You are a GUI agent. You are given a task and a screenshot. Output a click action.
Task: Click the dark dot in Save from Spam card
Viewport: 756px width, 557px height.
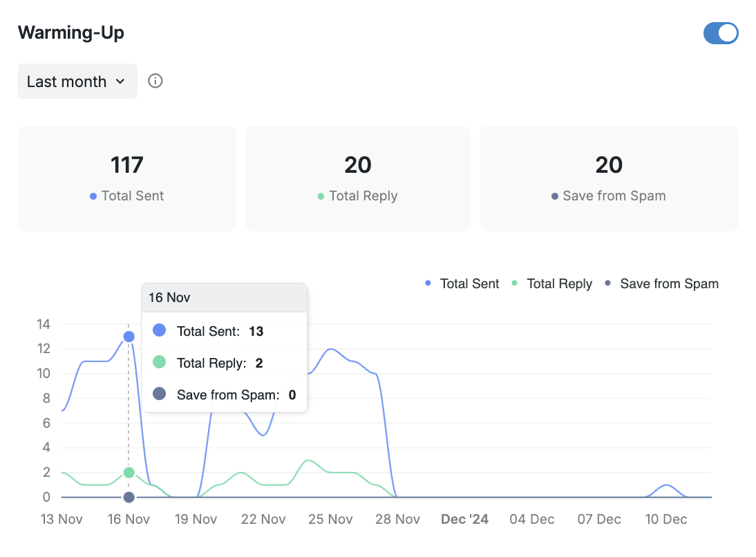point(554,196)
